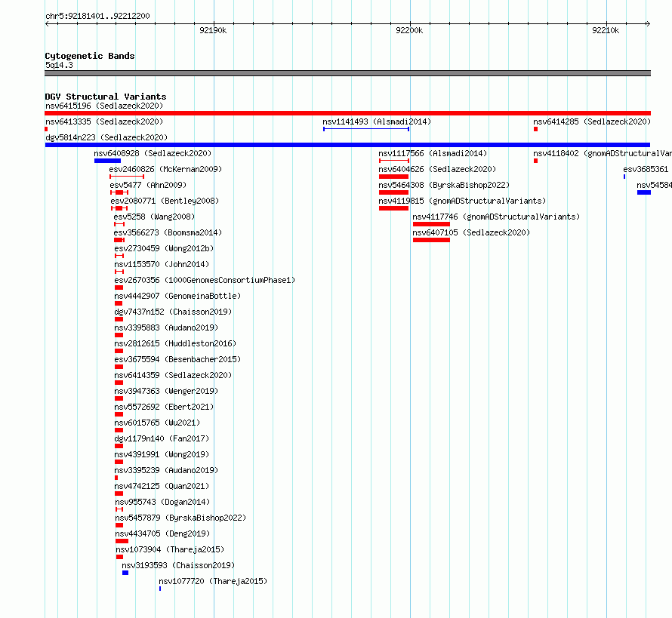This screenshot has width=672, height=618.
Task: Open nsv5464308 (ByrskaBishop2022) label
Action: [x=444, y=185]
